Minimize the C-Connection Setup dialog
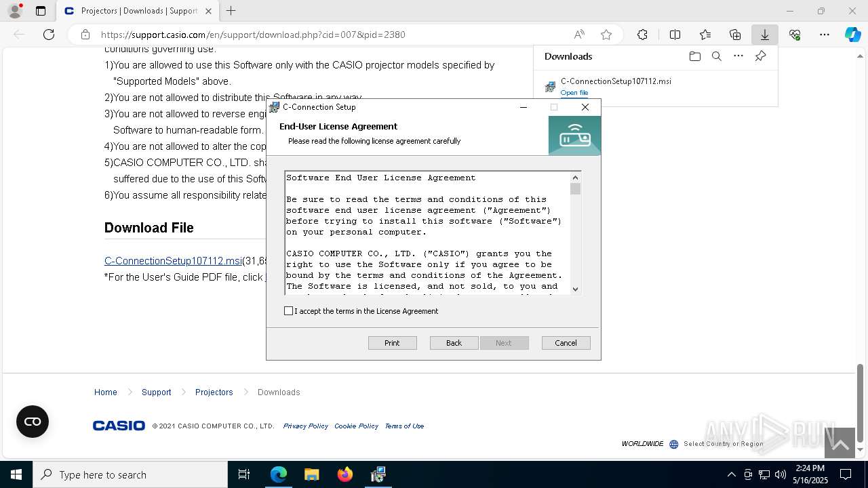Viewport: 868px width, 488px height. pos(523,107)
